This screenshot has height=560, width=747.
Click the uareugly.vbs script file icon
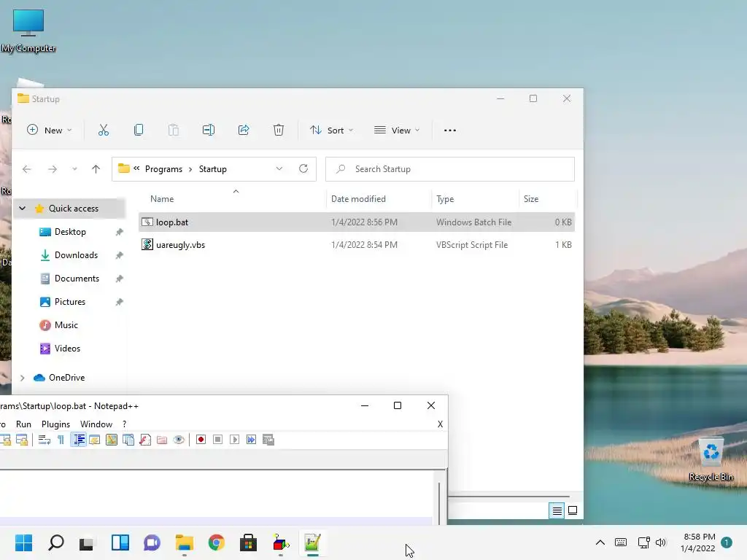pos(147,245)
